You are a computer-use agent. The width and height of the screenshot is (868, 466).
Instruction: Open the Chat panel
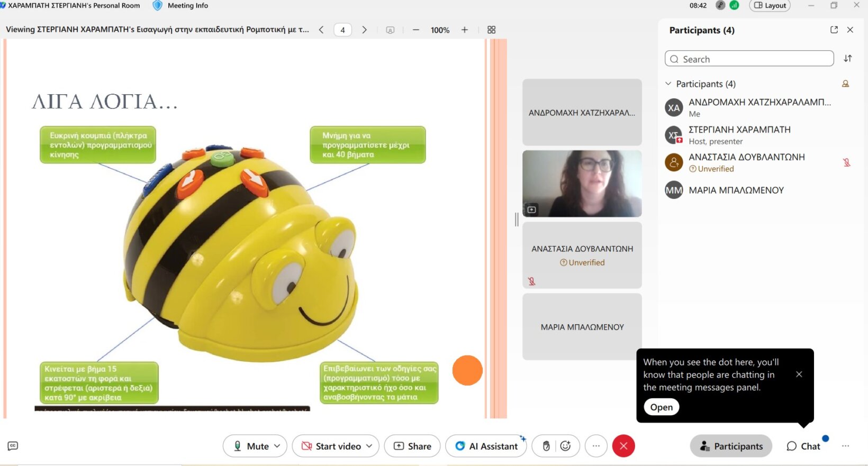coord(803,446)
